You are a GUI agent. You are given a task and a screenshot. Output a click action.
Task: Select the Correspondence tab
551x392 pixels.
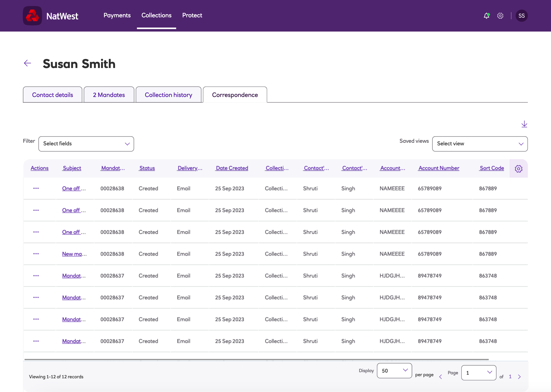[x=235, y=95]
